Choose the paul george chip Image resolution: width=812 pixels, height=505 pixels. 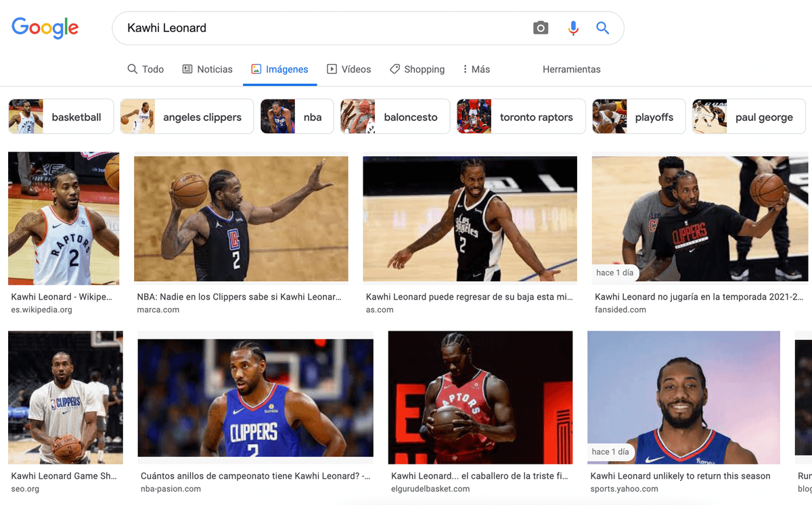point(748,117)
